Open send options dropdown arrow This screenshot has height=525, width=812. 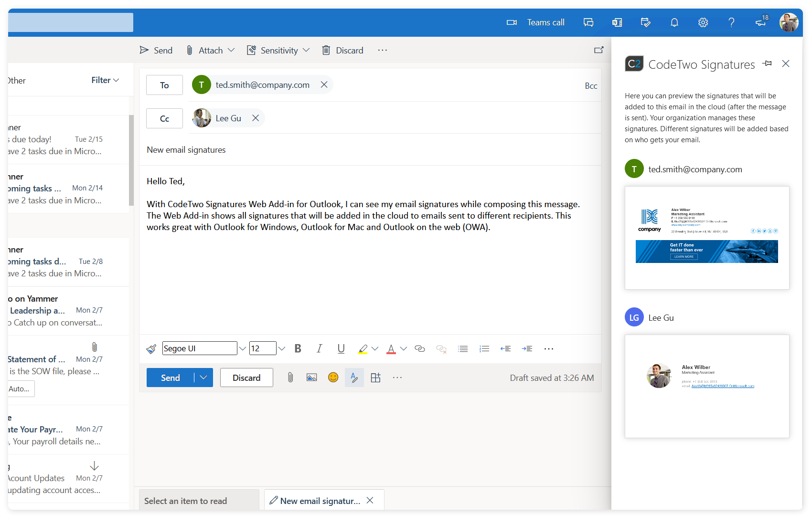203,378
